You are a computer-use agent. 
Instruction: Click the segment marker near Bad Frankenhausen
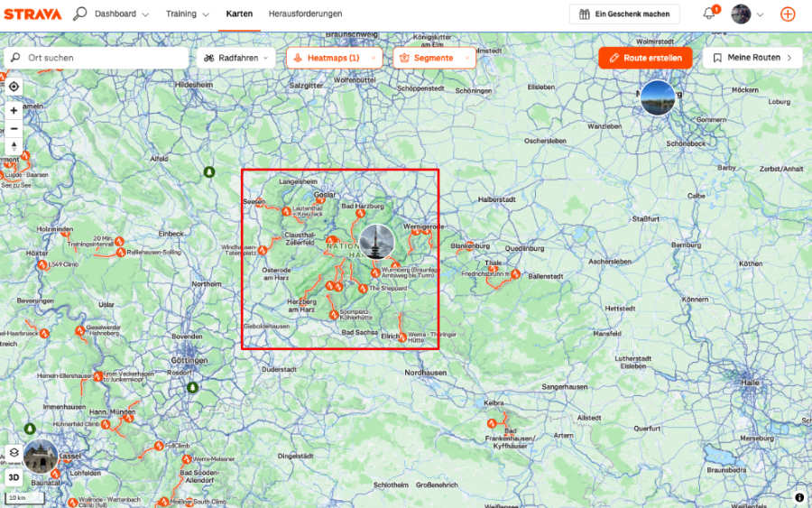coord(492,423)
